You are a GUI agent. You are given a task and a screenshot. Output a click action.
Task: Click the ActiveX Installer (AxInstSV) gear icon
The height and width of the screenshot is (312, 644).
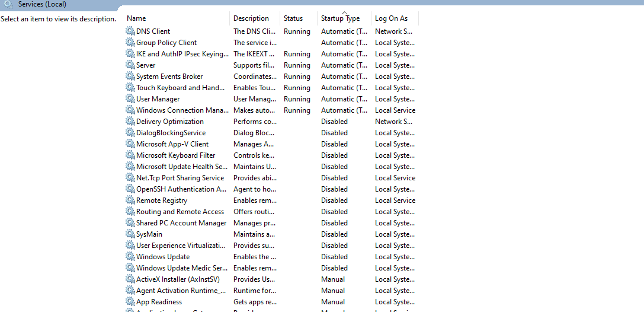pos(130,279)
